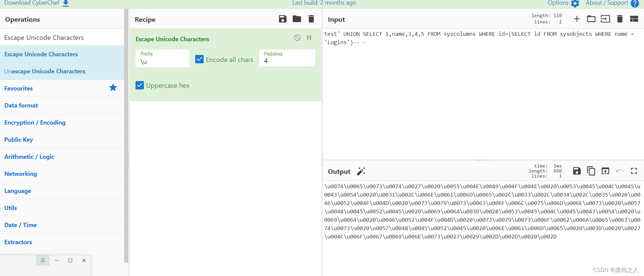
Task: Maximise the output pane
Action: pos(634,171)
